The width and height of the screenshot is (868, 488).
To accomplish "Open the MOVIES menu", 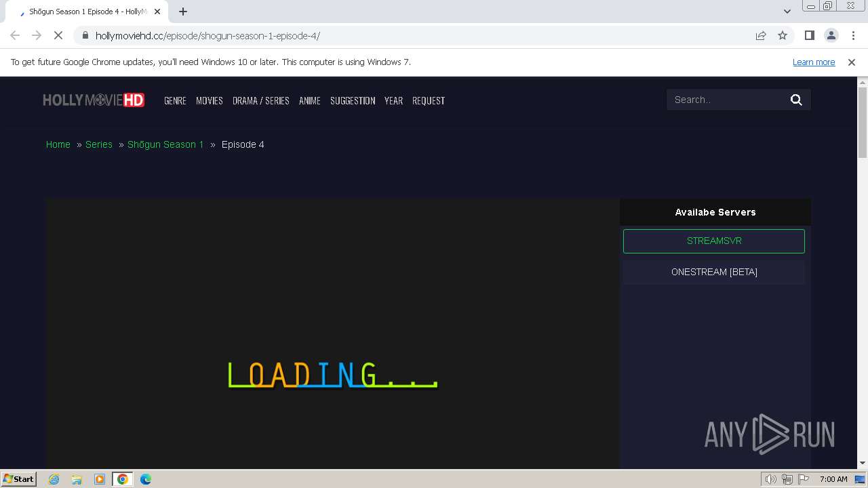I will [209, 100].
